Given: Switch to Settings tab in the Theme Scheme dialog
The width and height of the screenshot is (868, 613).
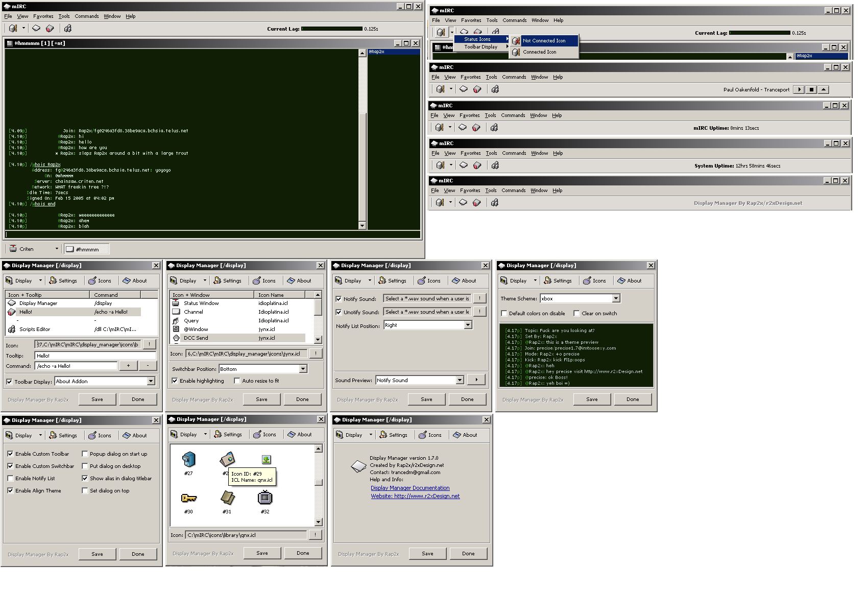Looking at the screenshot, I should coord(558,280).
